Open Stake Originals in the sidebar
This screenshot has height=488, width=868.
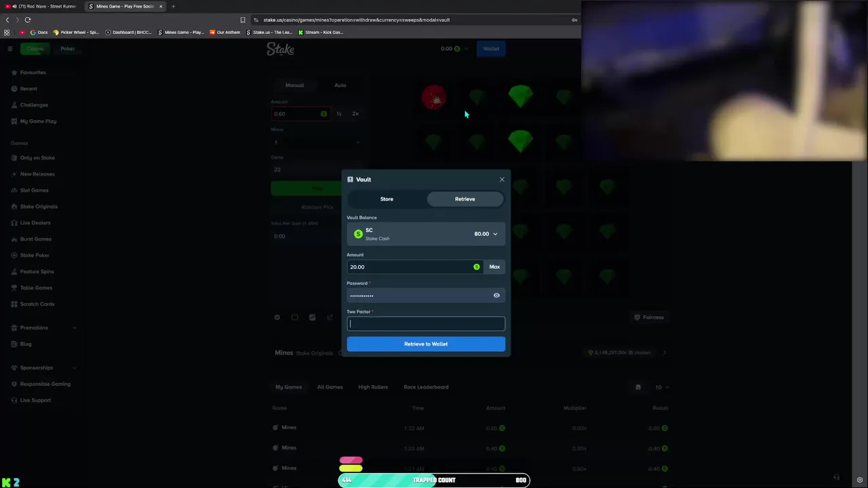(x=39, y=207)
